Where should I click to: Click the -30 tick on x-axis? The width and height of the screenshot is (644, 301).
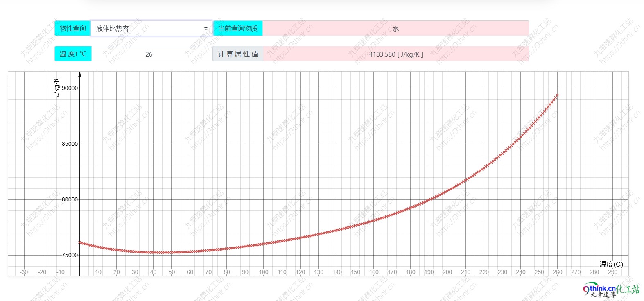(24, 272)
